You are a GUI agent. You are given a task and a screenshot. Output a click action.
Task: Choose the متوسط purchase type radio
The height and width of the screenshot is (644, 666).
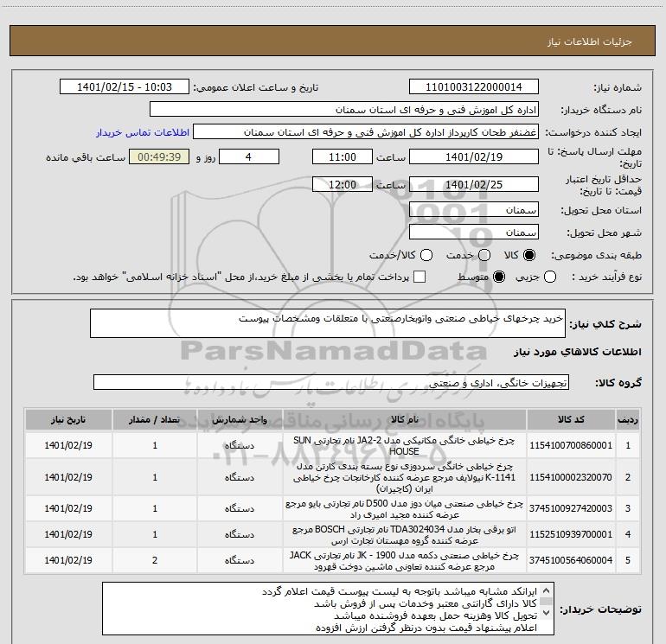pos(499,277)
